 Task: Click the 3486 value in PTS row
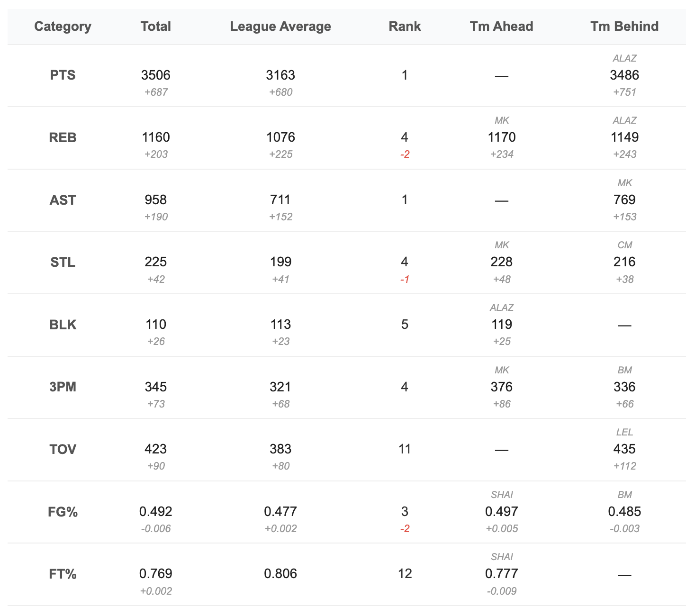coord(624,75)
